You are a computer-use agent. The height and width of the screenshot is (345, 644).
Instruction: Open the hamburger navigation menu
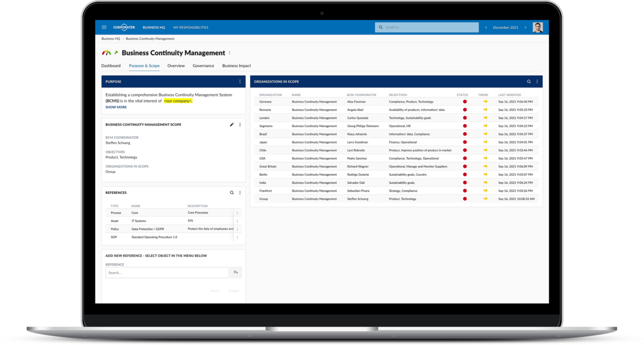point(104,27)
